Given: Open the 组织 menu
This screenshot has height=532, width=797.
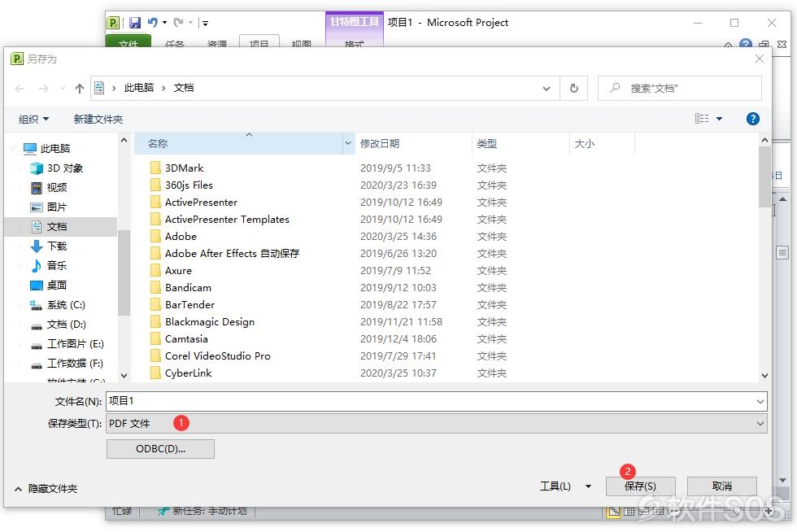Looking at the screenshot, I should 33,119.
